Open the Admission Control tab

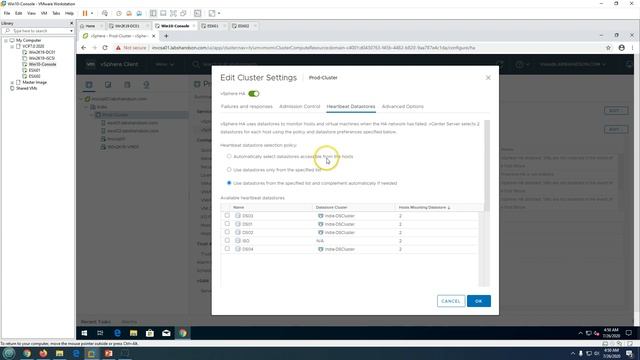300,107
